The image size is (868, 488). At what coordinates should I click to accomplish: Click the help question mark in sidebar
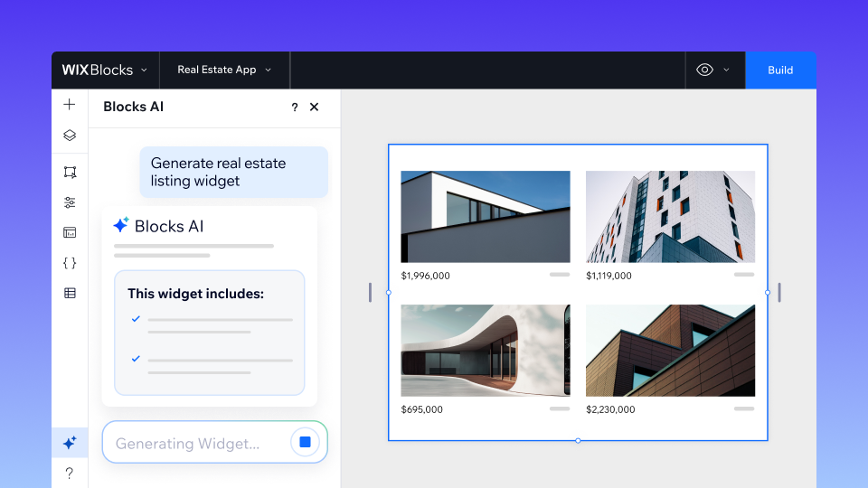70,473
